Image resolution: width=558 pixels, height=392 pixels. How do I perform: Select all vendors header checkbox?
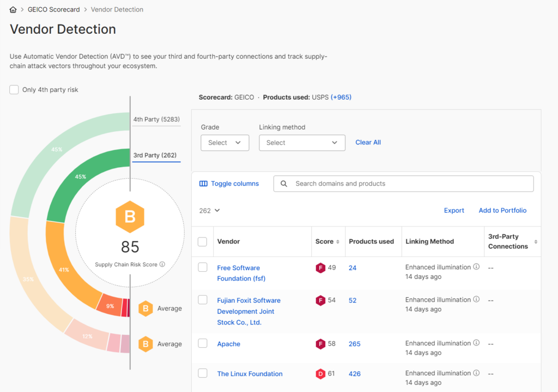(x=203, y=242)
